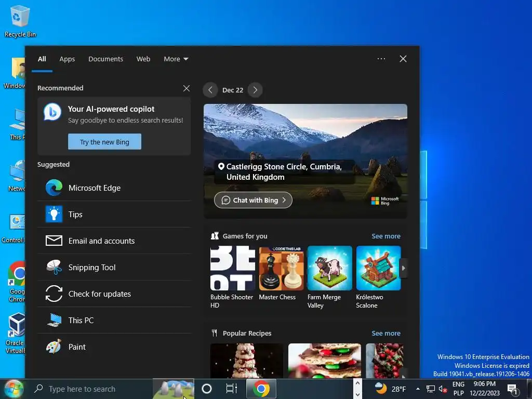The width and height of the screenshot is (532, 399).
Task: Show hidden system tray icons
Action: click(x=418, y=389)
